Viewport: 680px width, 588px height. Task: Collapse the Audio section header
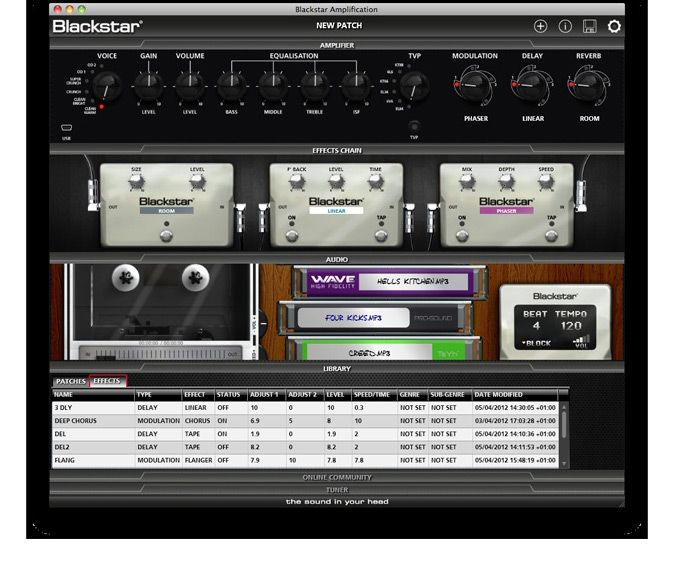(337, 259)
